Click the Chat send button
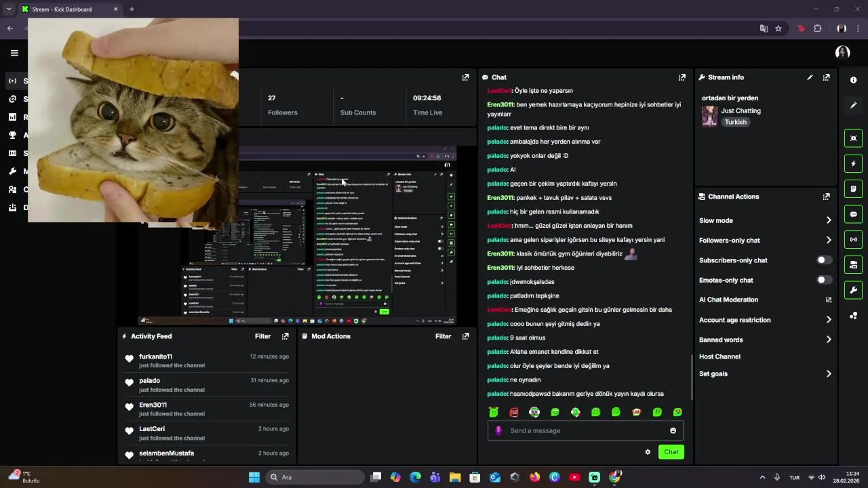 click(x=671, y=452)
